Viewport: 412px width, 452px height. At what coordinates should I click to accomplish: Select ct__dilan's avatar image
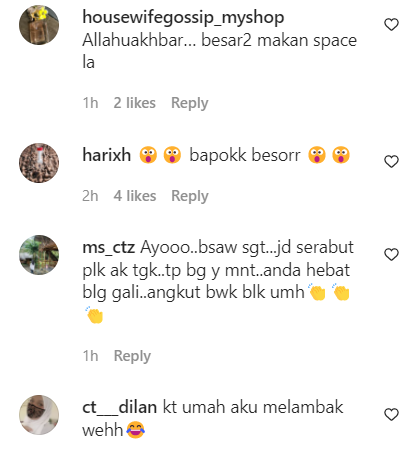click(x=39, y=415)
